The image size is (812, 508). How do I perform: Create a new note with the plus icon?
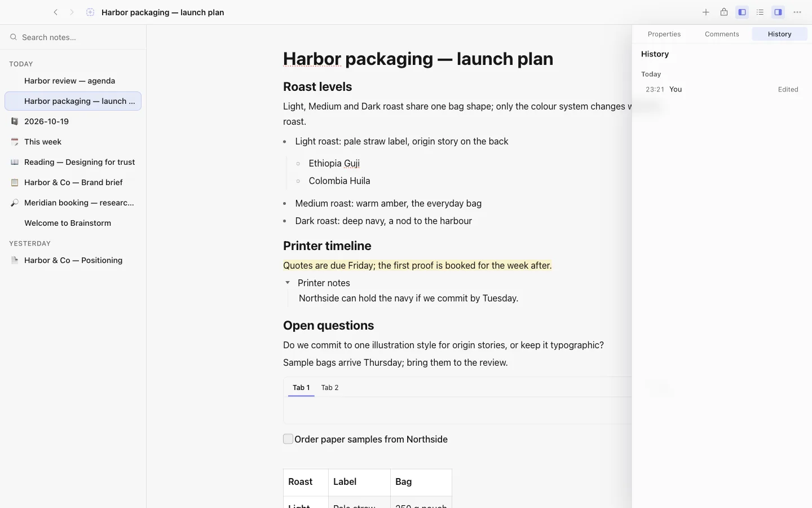point(705,12)
